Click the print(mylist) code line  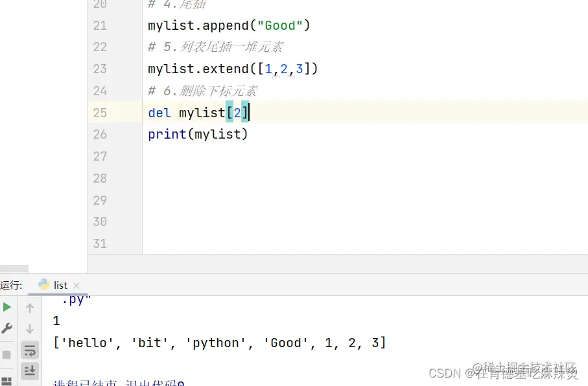coord(198,134)
